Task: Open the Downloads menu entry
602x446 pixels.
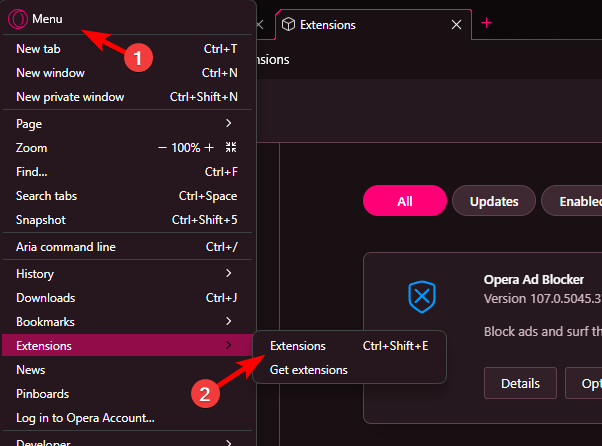Action: 127,298
